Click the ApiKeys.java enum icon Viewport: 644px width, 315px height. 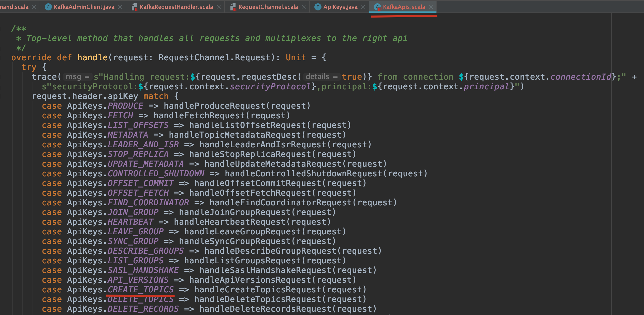click(x=317, y=7)
